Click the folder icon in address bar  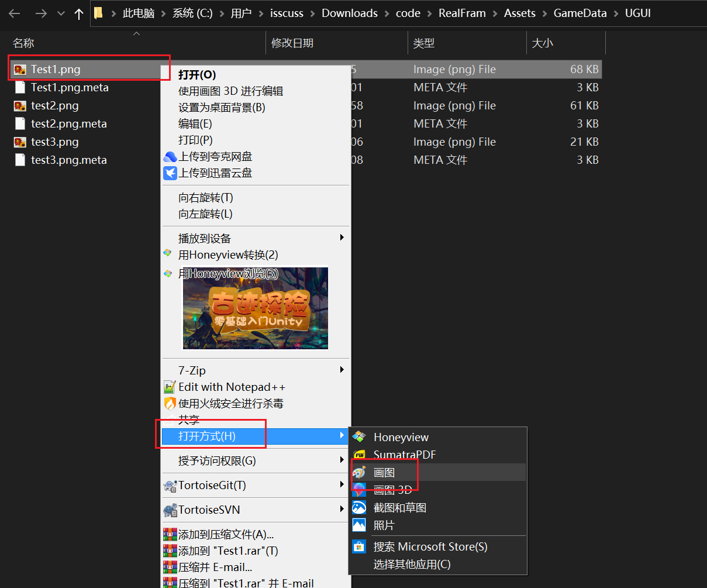(98, 13)
